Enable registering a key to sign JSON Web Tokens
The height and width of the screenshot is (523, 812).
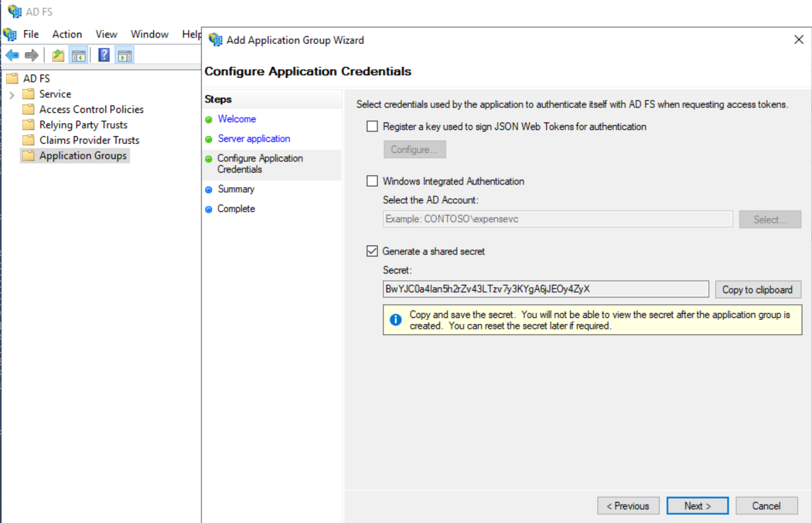click(373, 126)
